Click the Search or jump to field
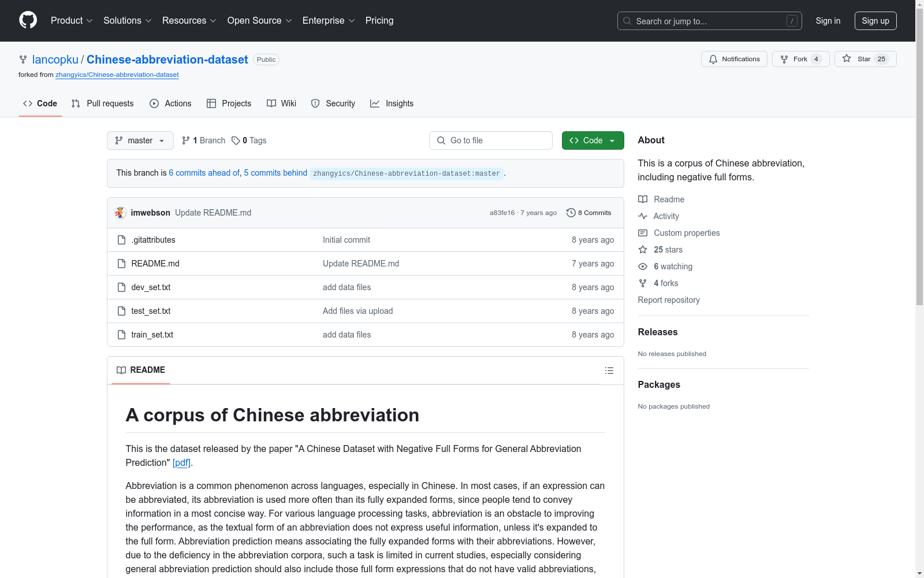The width and height of the screenshot is (924, 578). [710, 21]
